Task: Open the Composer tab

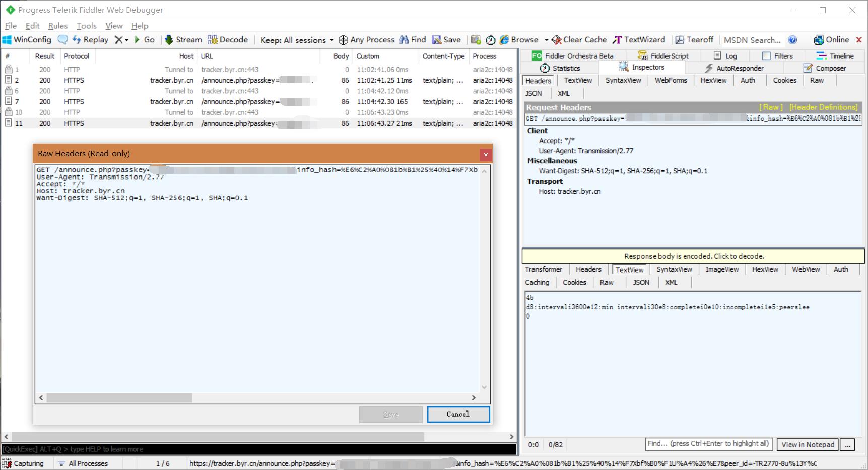Action: tap(825, 68)
